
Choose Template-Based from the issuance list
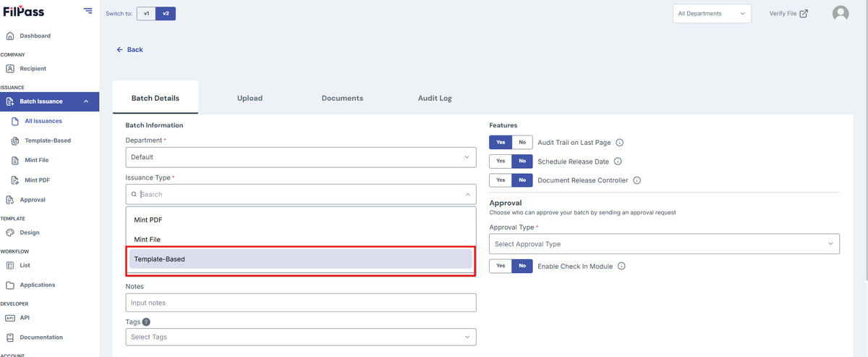click(x=301, y=259)
